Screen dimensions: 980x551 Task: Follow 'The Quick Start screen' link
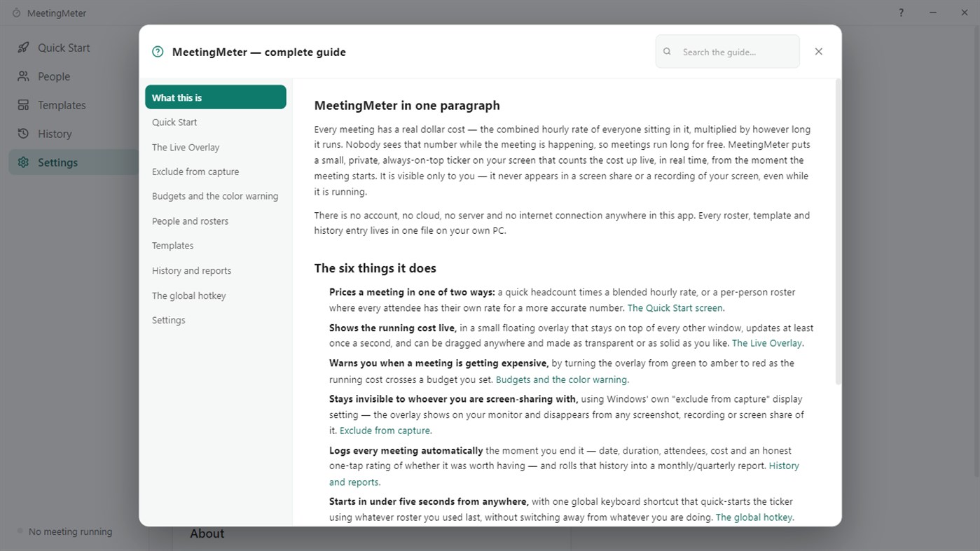click(x=675, y=308)
